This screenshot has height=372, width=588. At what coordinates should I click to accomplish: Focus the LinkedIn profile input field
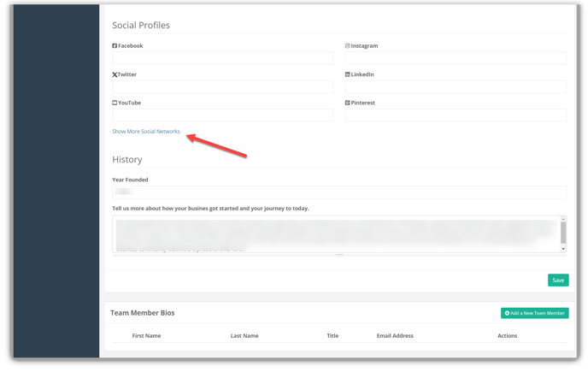pyautogui.click(x=456, y=86)
